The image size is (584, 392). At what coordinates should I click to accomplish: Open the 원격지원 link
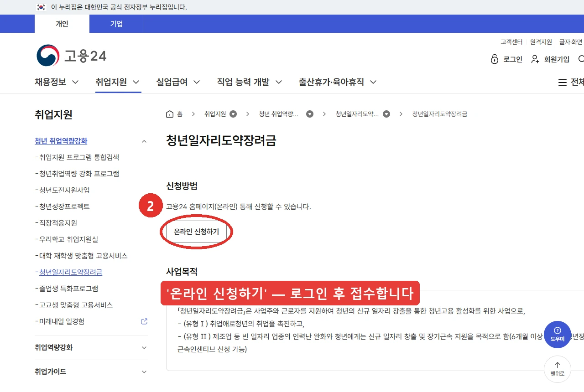tap(541, 42)
